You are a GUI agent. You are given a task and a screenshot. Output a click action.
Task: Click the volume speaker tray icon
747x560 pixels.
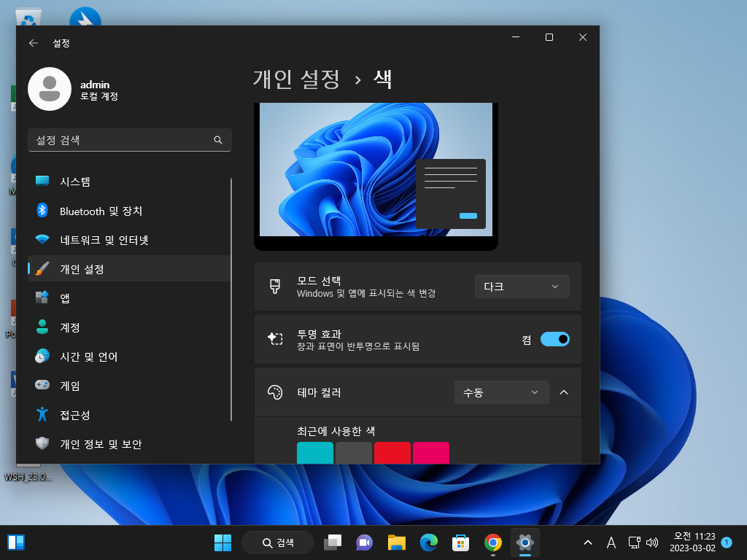652,542
